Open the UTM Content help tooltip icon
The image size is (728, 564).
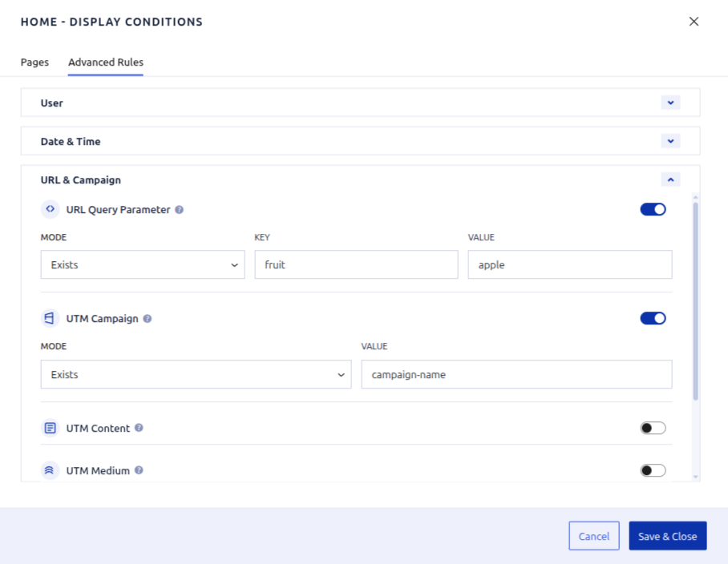click(x=140, y=428)
